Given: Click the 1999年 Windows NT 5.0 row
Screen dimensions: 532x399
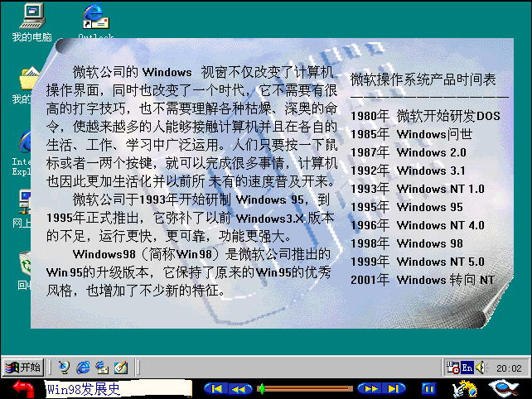Looking at the screenshot, I should click(418, 262).
